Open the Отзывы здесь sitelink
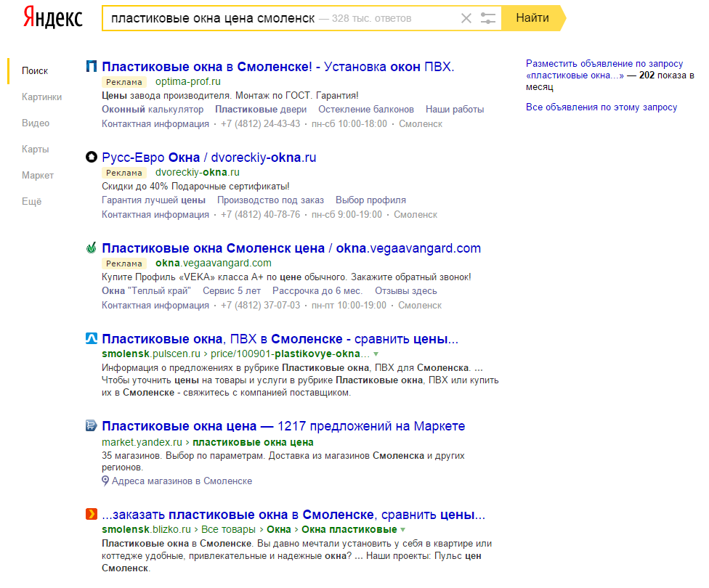 (405, 291)
